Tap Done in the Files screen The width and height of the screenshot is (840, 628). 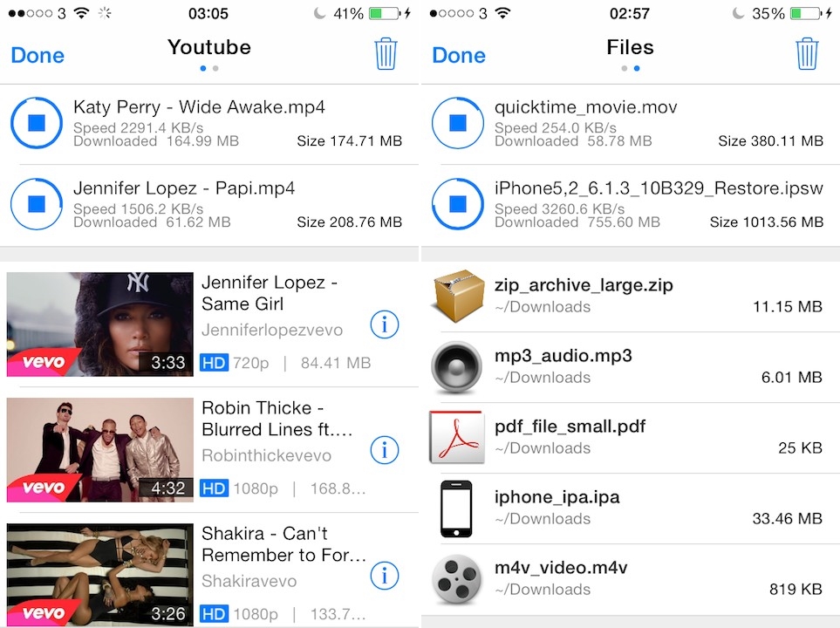pos(459,55)
